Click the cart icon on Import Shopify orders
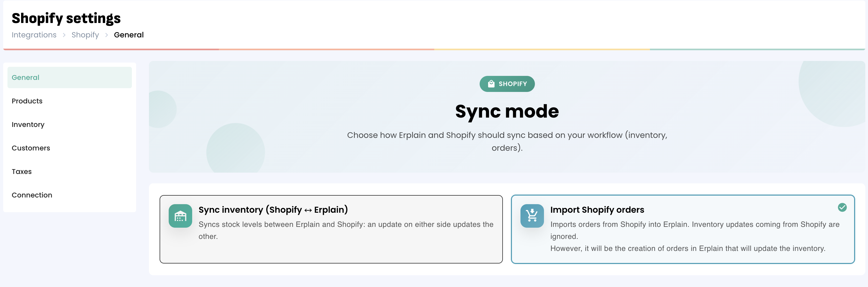This screenshot has width=868, height=287. pyautogui.click(x=532, y=216)
